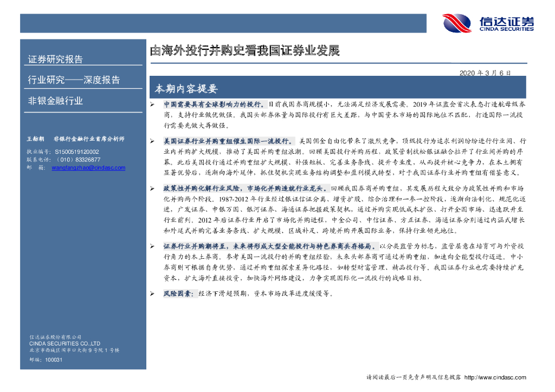This screenshot has height=392, width=555.
Task: Click the arrow bullet beside 美国证券行业并购重组
Action: tap(152, 141)
